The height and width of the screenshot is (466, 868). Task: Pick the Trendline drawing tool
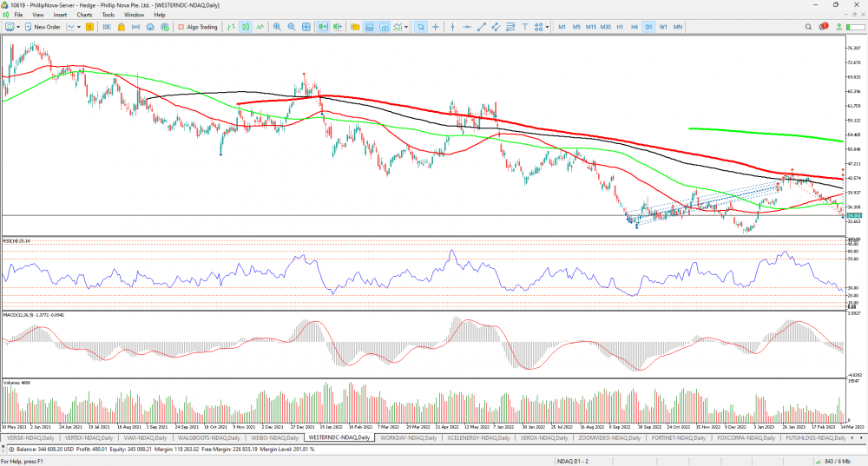click(480, 27)
